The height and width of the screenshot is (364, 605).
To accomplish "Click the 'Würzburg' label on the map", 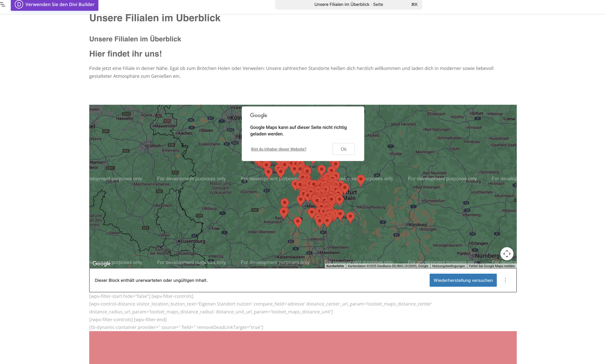I will coord(417,225).
